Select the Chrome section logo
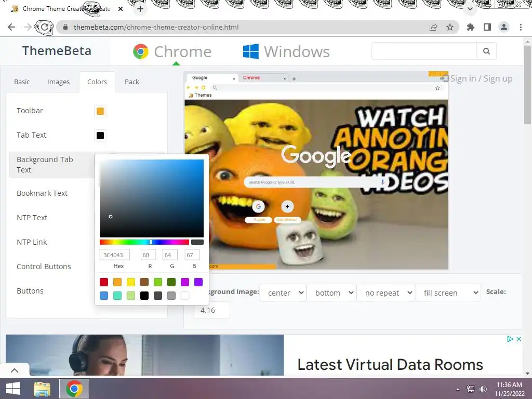The width and height of the screenshot is (532, 399). [172, 51]
